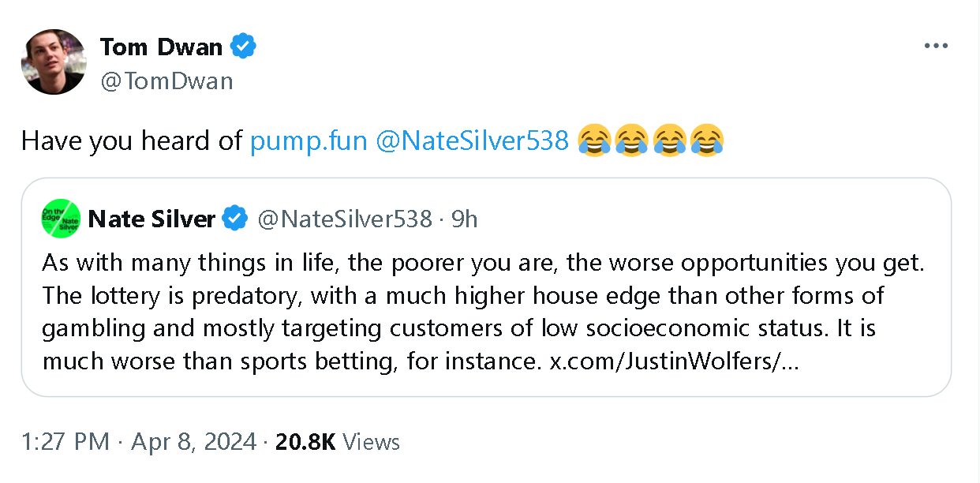Click the 9h timestamp on the quoted tweet
980x483 pixels.
click(465, 219)
